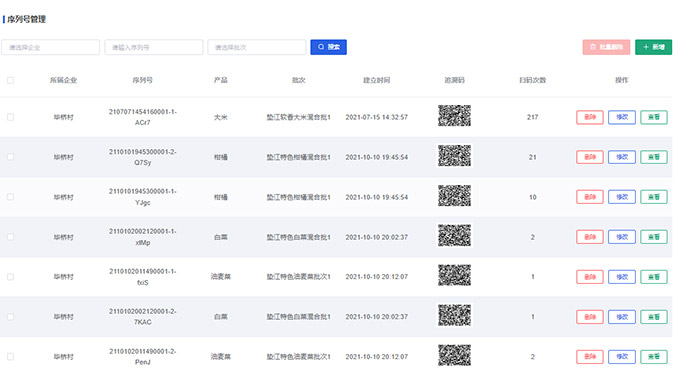Image resolution: width=680 pixels, height=368 pixels.
Task: Click batch cell 垫江软香大米混合批1
Action: tap(298, 117)
